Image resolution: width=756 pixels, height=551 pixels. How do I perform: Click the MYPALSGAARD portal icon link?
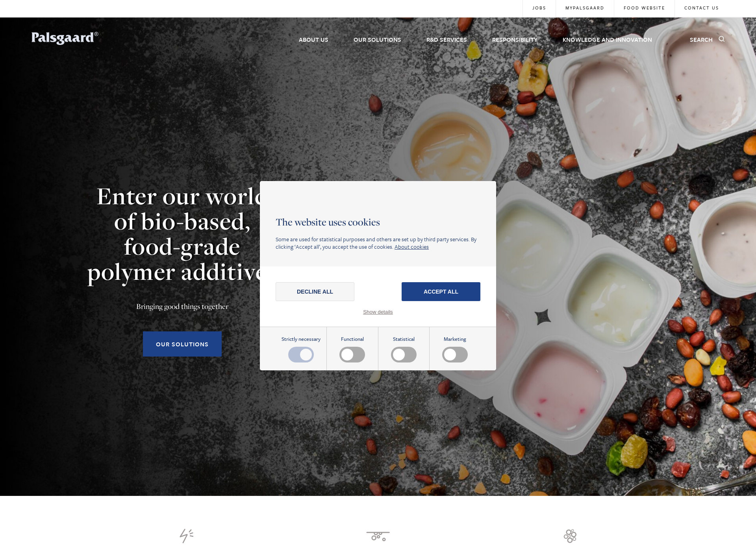pos(584,8)
